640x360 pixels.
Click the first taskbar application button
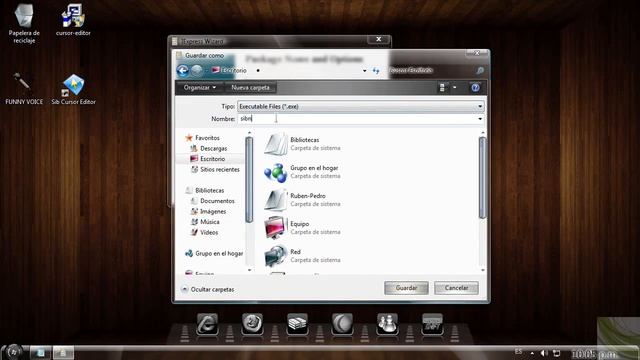pyautogui.click(x=40, y=353)
